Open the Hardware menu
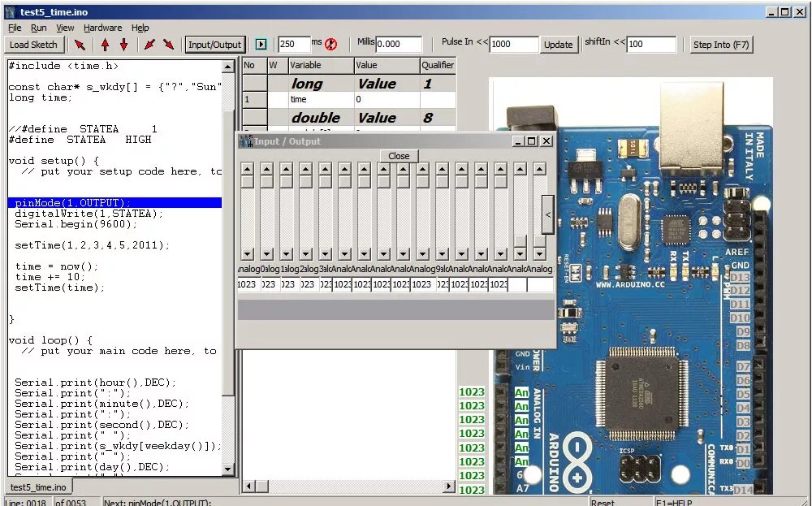The height and width of the screenshot is (506, 812). point(103,28)
